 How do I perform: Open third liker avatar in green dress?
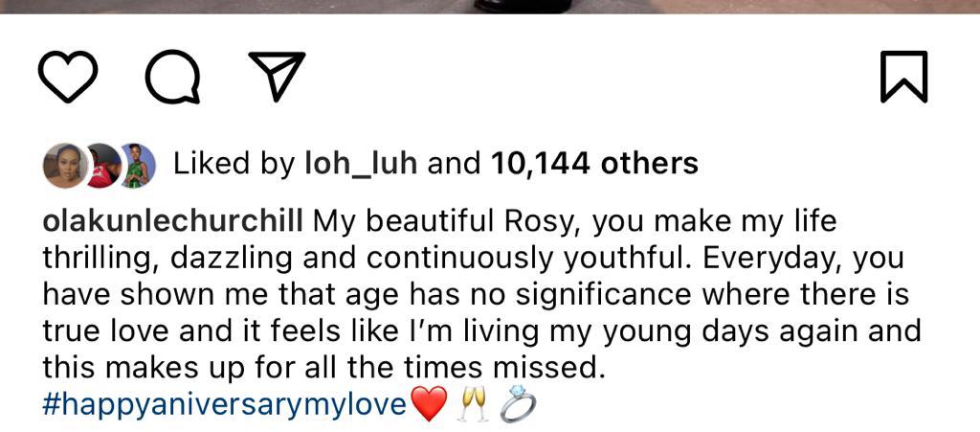pos(136,165)
